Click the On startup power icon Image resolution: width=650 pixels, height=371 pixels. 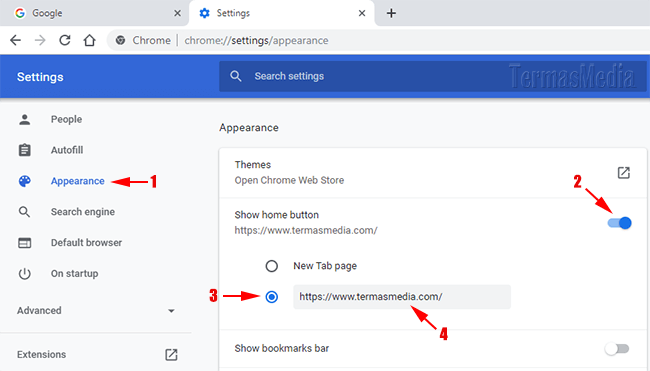24,274
